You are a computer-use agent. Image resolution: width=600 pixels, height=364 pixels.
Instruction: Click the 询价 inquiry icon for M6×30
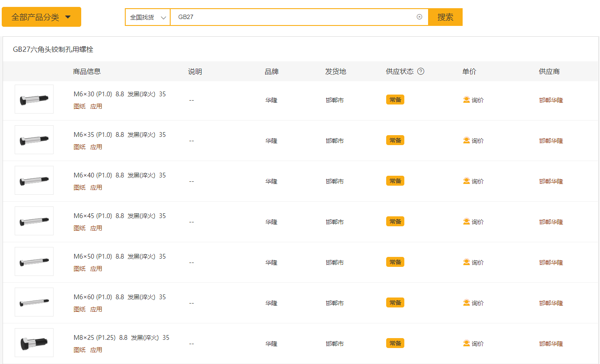tap(467, 100)
